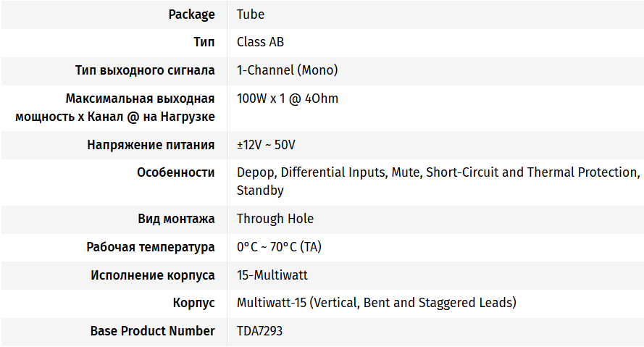Select the "100W x 1 @ 4Ohm" value

coord(288,99)
